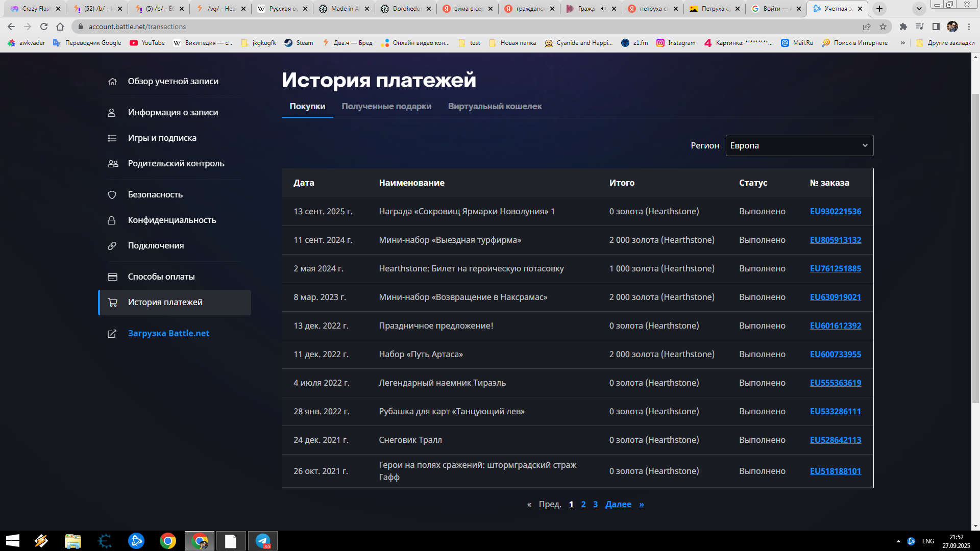980x551 pixels.
Task: Click the link icon beside Подключения
Action: pos(112,246)
